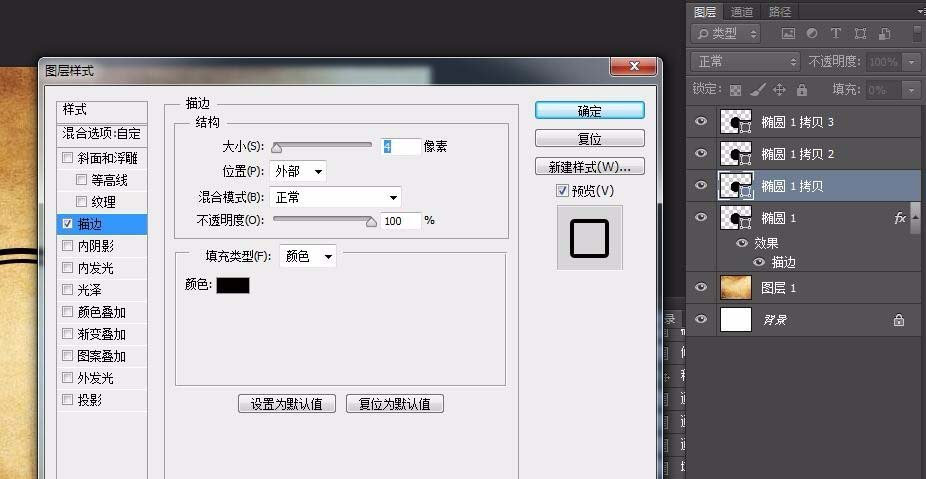Filter layers by type layers icon
The height and width of the screenshot is (479, 926).
click(x=836, y=34)
